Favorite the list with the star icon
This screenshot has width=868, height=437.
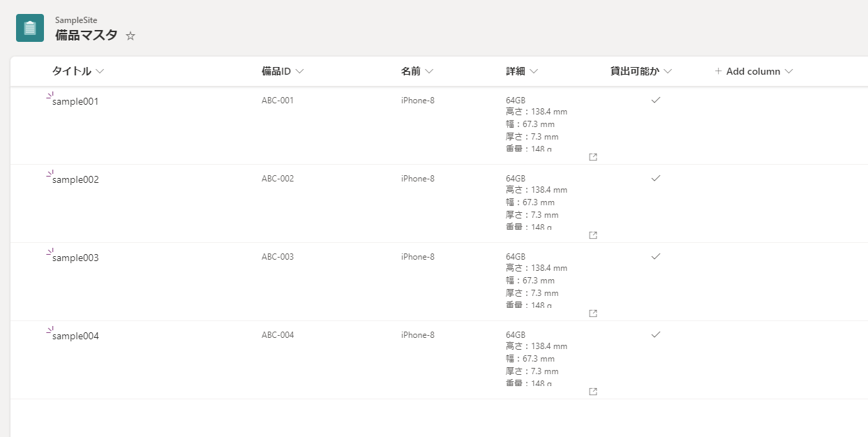[x=130, y=36]
